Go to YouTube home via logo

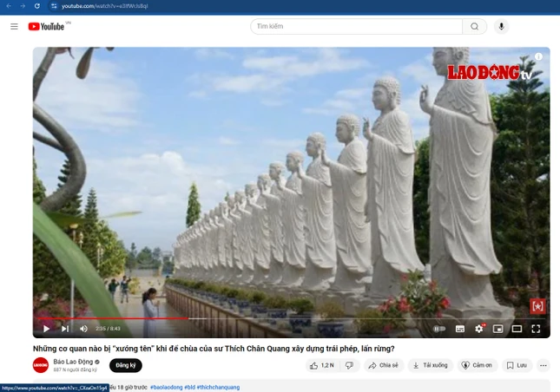pos(46,26)
